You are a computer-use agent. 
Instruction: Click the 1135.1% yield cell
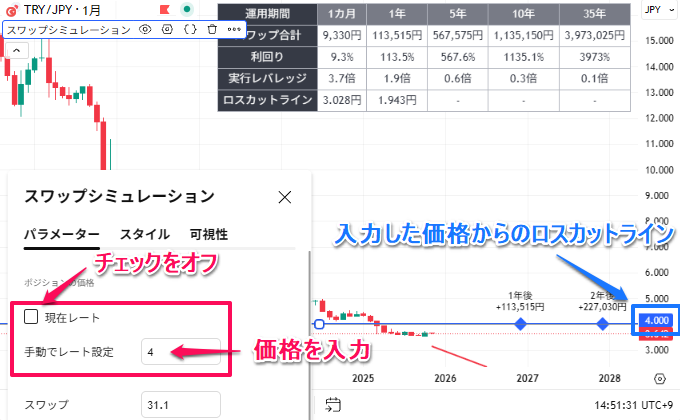(x=523, y=57)
